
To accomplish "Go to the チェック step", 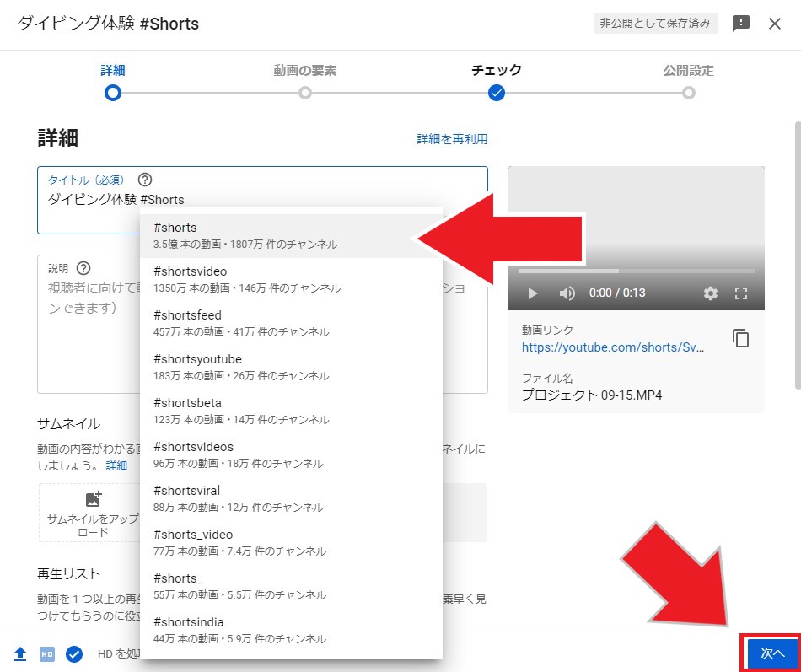I will (497, 82).
